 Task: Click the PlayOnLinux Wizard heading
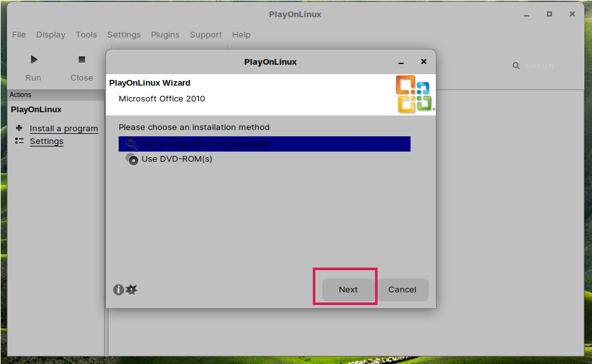point(150,83)
